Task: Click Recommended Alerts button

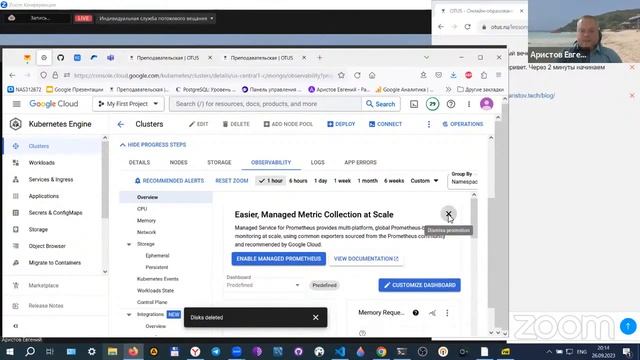Action: pyautogui.click(x=169, y=181)
